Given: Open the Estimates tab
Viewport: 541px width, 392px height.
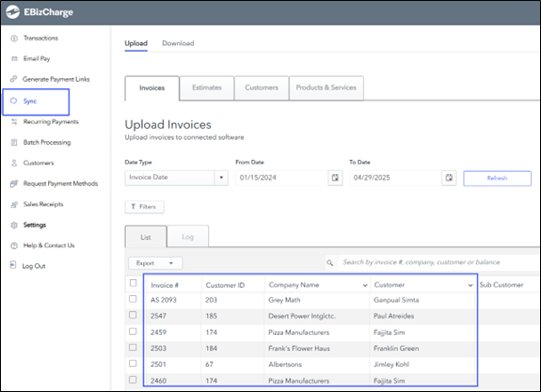Looking at the screenshot, I should [207, 88].
